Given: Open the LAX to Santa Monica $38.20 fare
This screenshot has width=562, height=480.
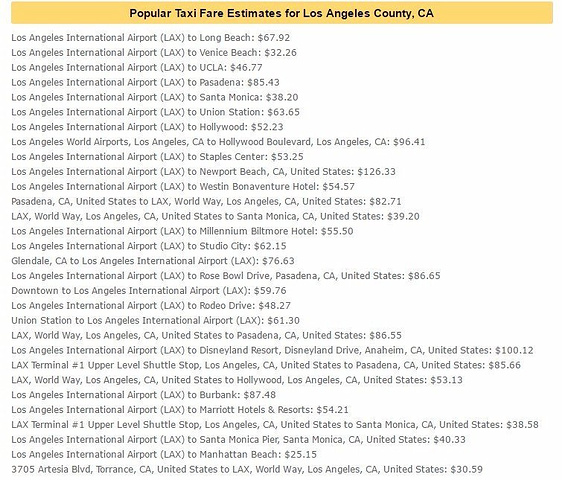Looking at the screenshot, I should tap(154, 97).
